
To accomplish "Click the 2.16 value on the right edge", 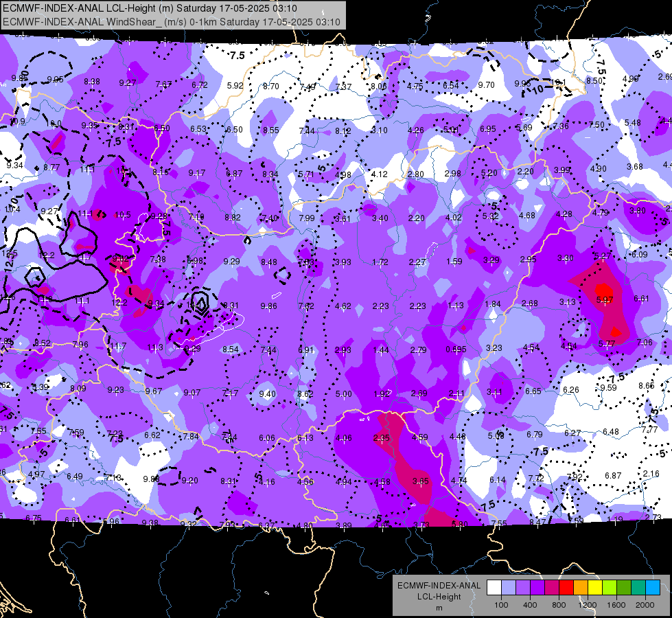I will click(651, 474).
